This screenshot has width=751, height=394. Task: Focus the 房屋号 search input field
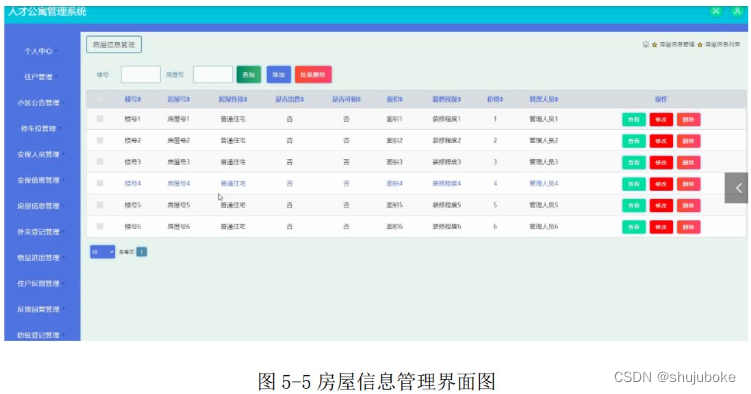pyautogui.click(x=213, y=75)
